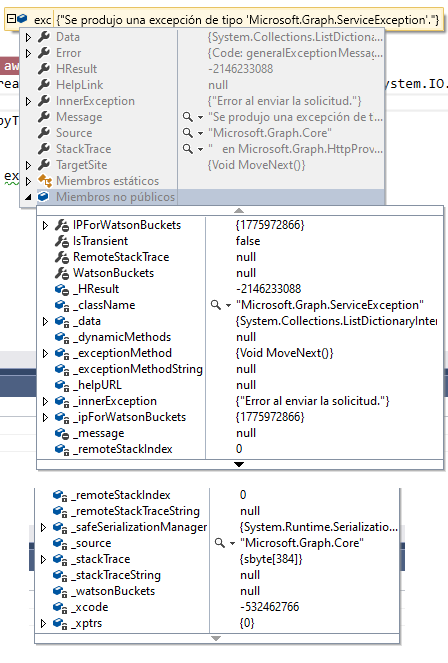This screenshot has height=663, width=448.
Task: Open visualizer dropdown arrow for Source
Action: tap(200, 134)
